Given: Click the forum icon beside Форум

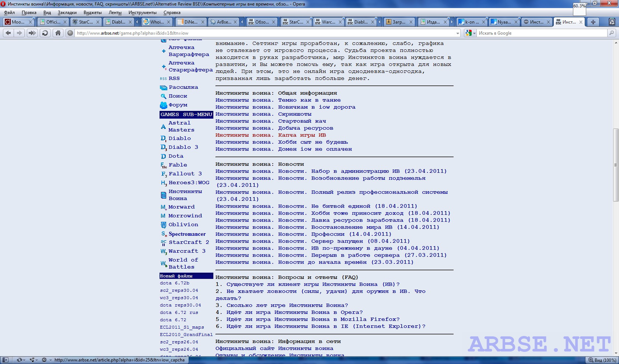Looking at the screenshot, I should tap(164, 105).
